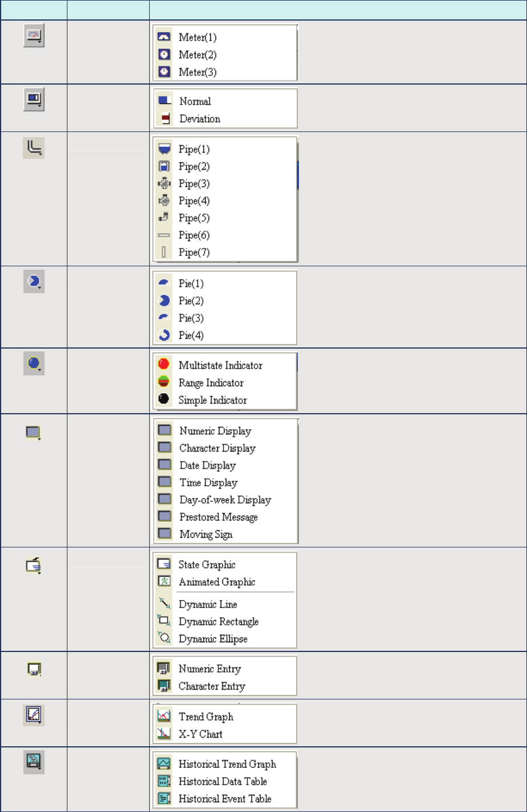527x812 pixels.
Task: Click the Graphic Display toolbar icon
Action: [x=34, y=566]
